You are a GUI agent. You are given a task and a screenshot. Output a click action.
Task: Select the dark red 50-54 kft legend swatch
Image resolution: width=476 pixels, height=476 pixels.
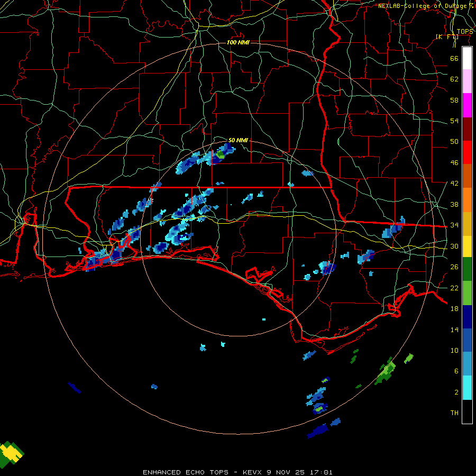pos(467,129)
